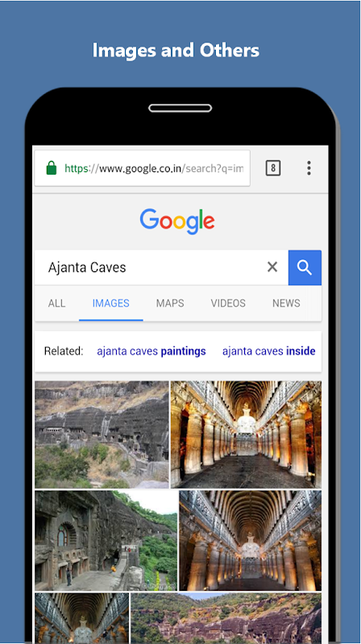This screenshot has height=644, width=361.
Task: Open related search ajanta caves paintings
Action: pos(151,352)
